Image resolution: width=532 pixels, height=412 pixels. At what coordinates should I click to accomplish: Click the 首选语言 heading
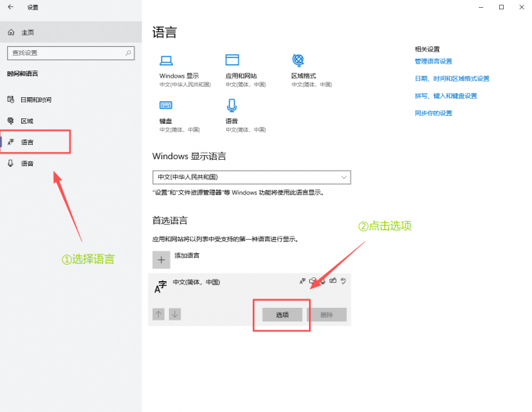[170, 221]
